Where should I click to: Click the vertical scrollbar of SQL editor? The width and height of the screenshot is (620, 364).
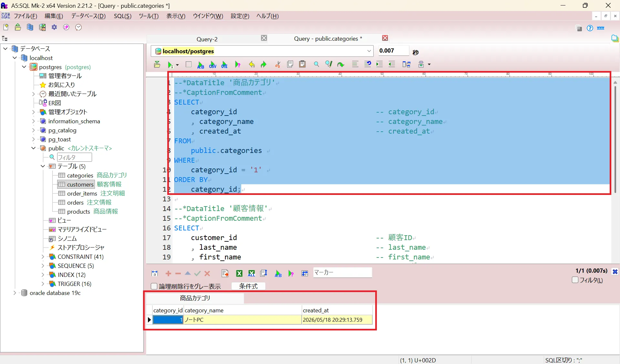click(615, 139)
